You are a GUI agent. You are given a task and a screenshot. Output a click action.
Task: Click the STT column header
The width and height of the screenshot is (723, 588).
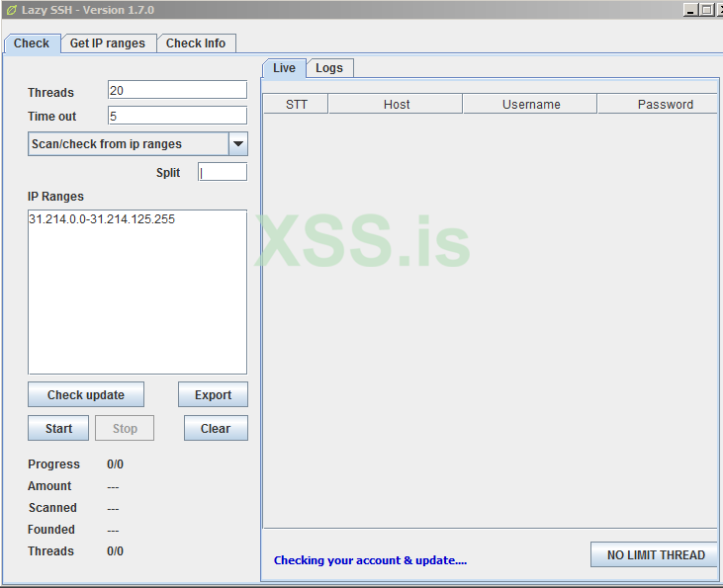point(296,104)
